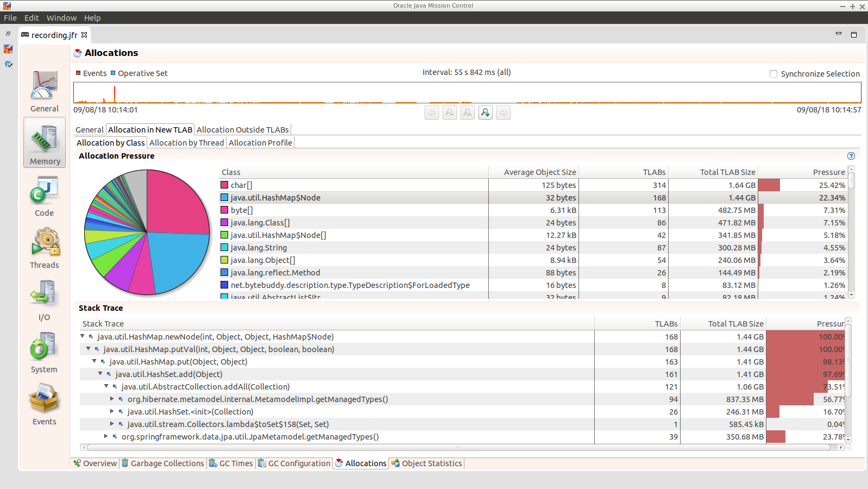Image resolution: width=868 pixels, height=489 pixels.
Task: Minimize the editor area
Action: pos(839,34)
